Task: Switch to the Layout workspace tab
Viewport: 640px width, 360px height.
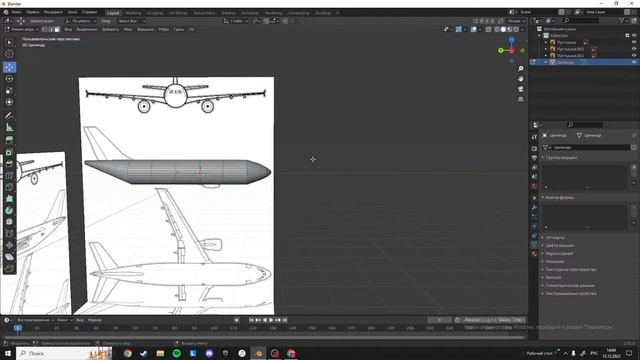Action: coord(113,13)
